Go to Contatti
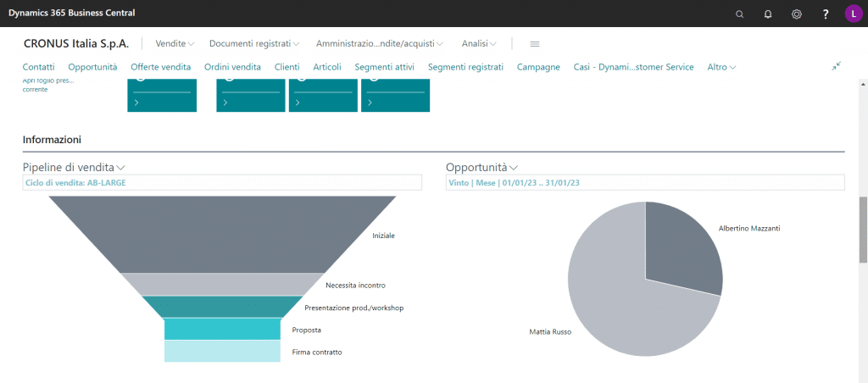Image resolution: width=868 pixels, height=383 pixels. tap(39, 67)
